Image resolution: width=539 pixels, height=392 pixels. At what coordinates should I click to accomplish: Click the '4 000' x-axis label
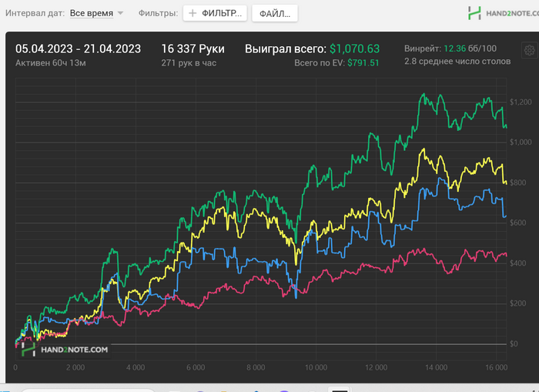click(136, 367)
